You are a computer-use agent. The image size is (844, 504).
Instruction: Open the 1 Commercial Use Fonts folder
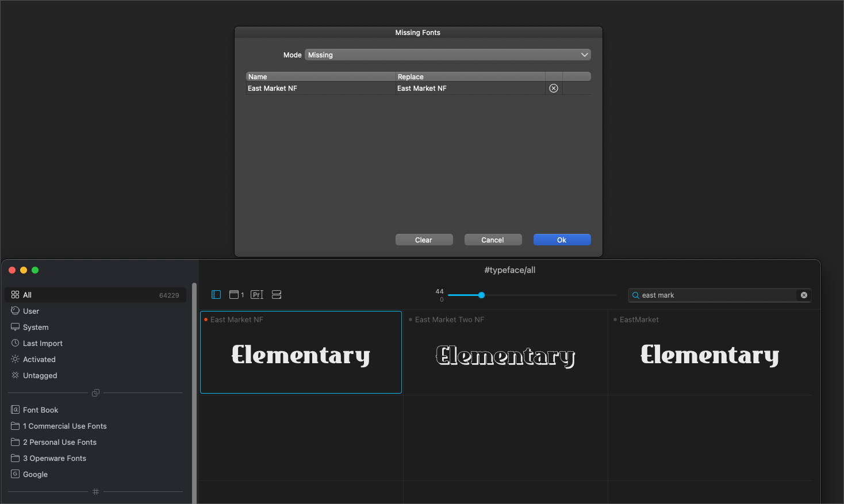[x=64, y=426]
